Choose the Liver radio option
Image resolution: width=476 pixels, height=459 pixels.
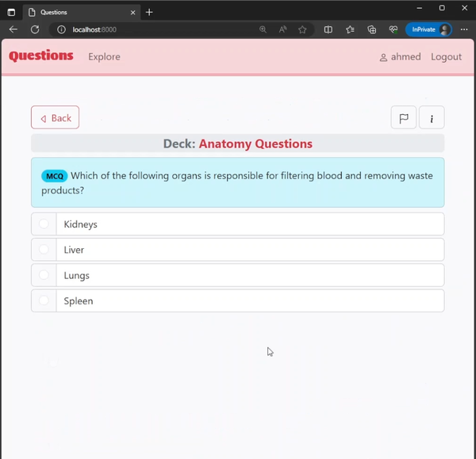44,250
